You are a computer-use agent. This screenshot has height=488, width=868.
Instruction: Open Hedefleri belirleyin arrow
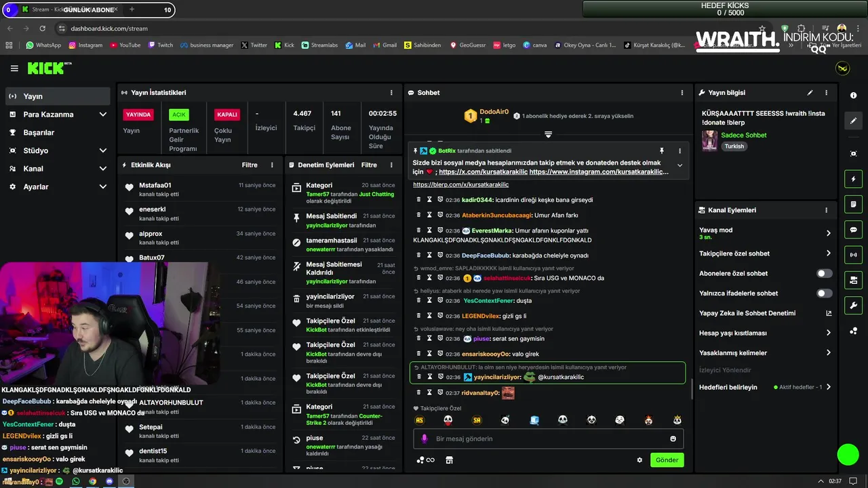828,387
